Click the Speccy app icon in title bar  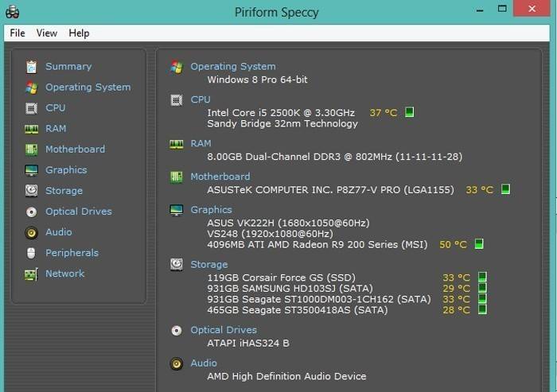click(x=12, y=12)
